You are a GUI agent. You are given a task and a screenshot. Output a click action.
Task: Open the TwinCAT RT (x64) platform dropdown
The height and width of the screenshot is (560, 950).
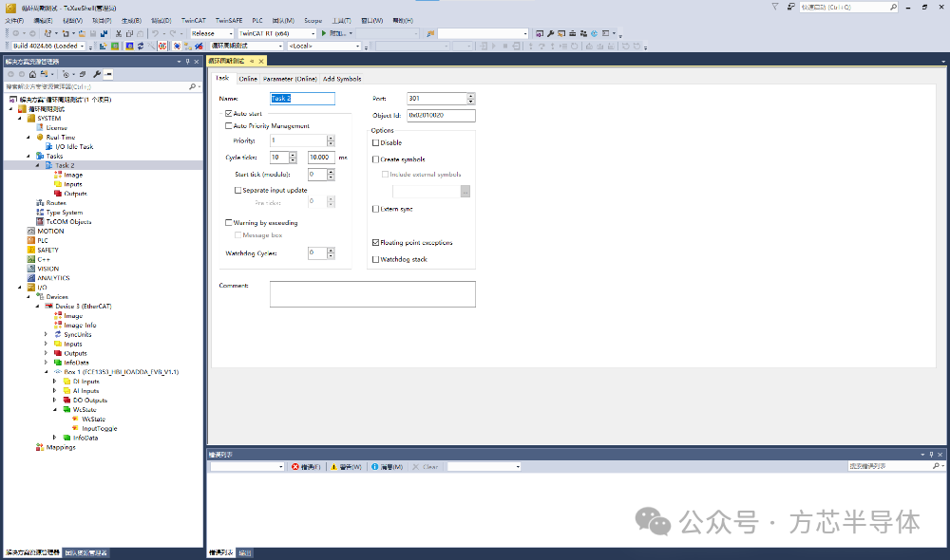(276, 33)
